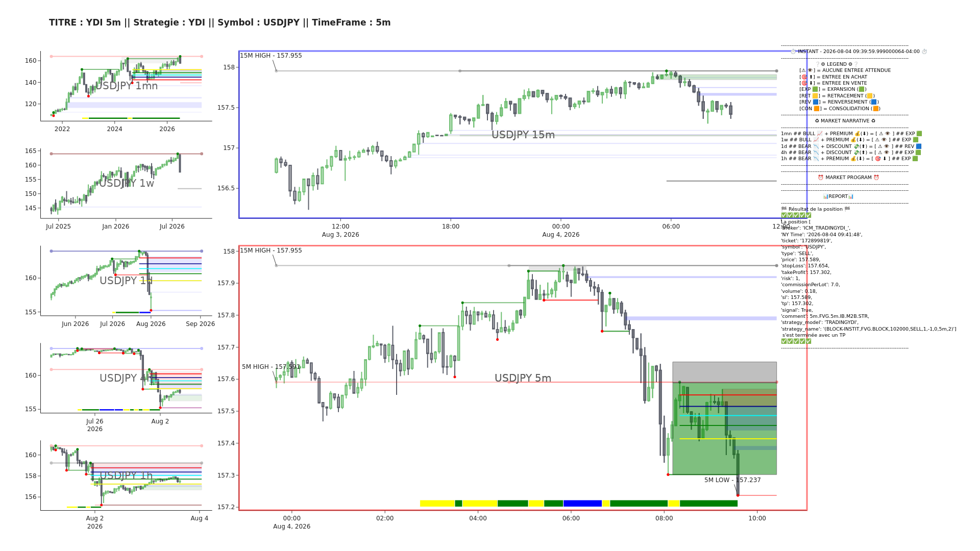
Task: Click the chart title YDI 5m heading
Action: (x=219, y=22)
